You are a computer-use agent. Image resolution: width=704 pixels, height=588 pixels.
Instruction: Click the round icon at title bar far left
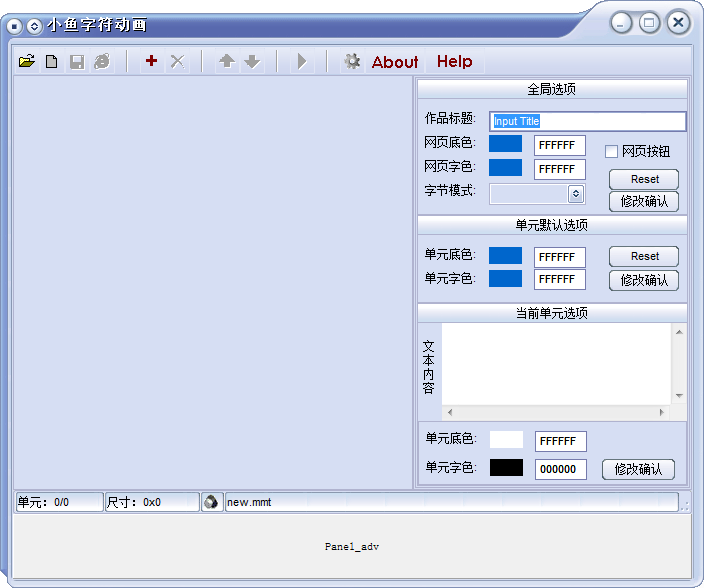pyautogui.click(x=15, y=26)
